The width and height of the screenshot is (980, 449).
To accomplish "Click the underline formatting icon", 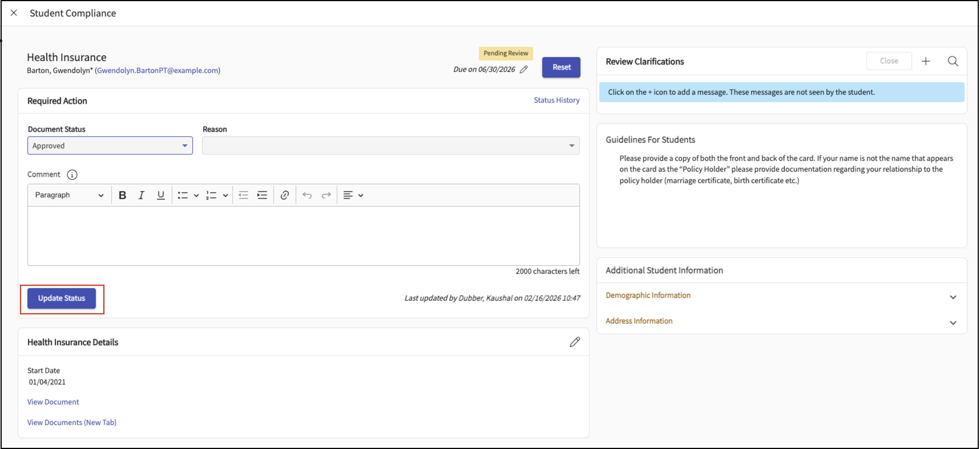I will [x=161, y=195].
